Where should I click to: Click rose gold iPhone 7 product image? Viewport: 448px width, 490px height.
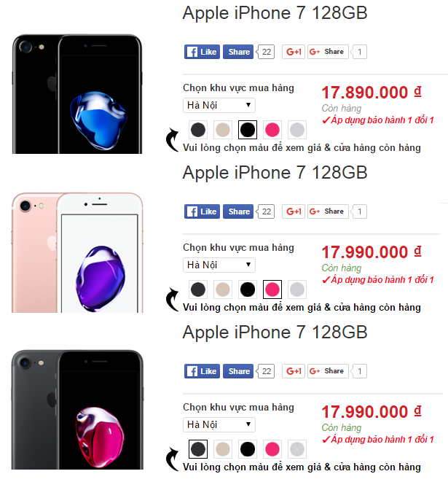(x=77, y=252)
